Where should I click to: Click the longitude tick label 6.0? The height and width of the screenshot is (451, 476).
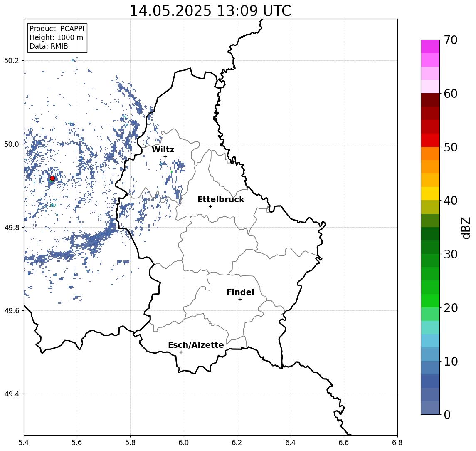tap(184, 443)
